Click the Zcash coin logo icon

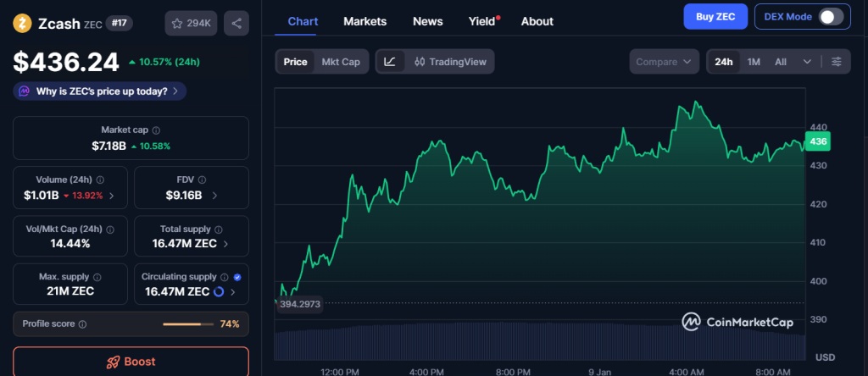click(22, 23)
